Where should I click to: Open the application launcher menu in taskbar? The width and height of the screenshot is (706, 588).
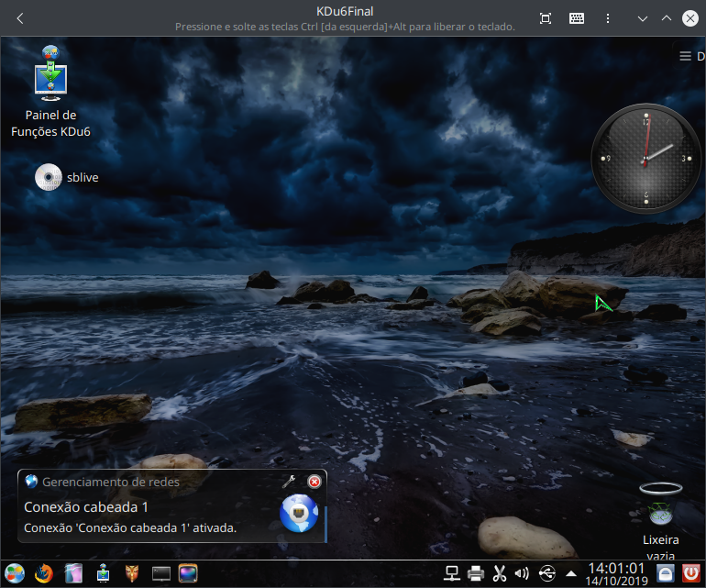click(15, 574)
